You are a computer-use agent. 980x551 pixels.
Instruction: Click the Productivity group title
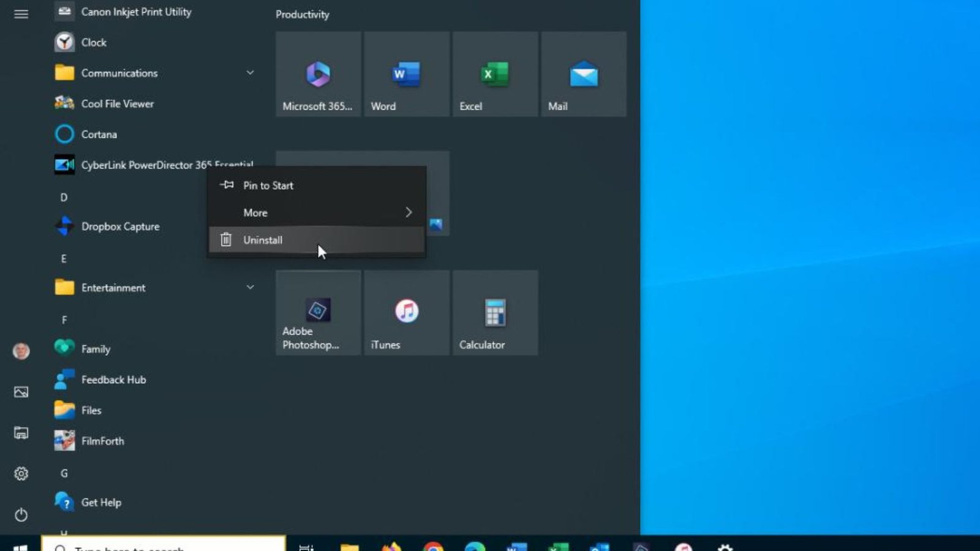302,14
